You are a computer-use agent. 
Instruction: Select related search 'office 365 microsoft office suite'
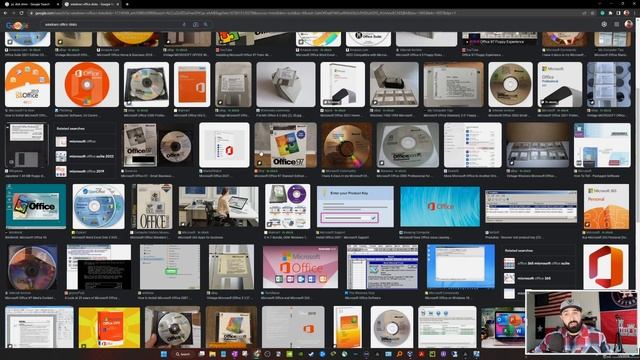538,264
